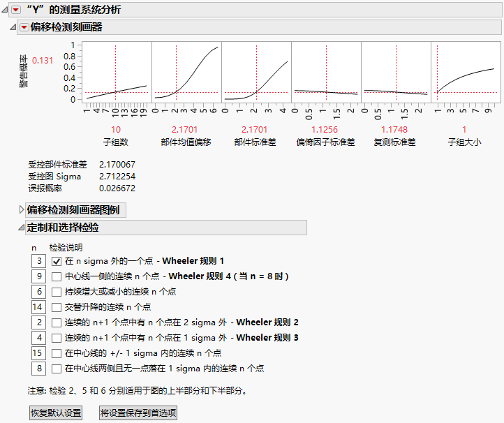Expand the 偏移检测刻画器图例 section
504x423 pixels.
[x=22, y=210]
